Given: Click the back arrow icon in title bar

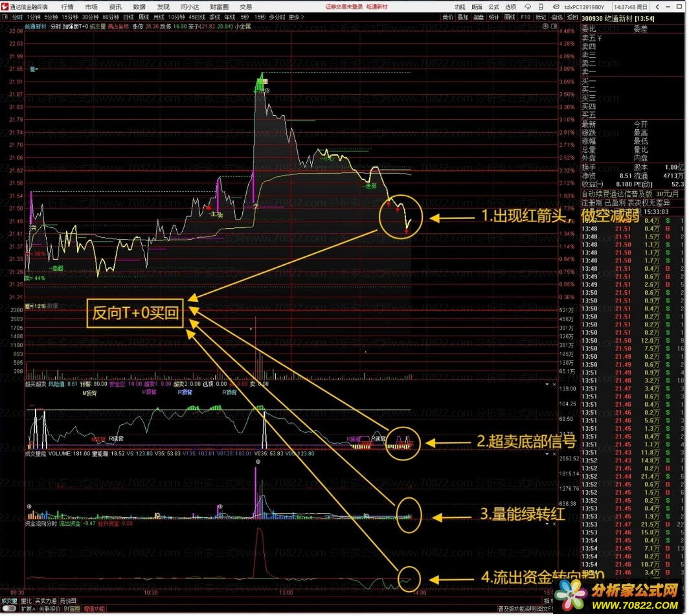Looking at the screenshot, I should point(657,7).
